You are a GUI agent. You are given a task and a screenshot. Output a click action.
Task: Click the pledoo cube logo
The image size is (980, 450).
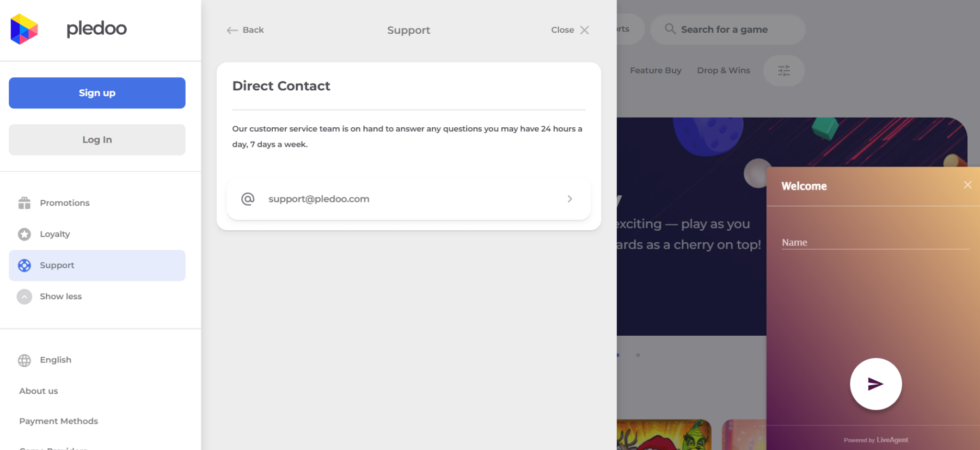[24, 29]
